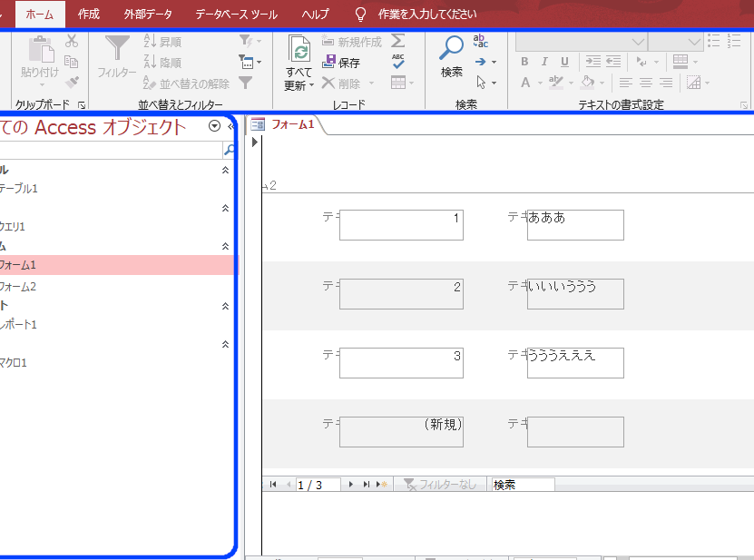
Task: Collapse the forms group containing フォーム1
Action: [225, 246]
